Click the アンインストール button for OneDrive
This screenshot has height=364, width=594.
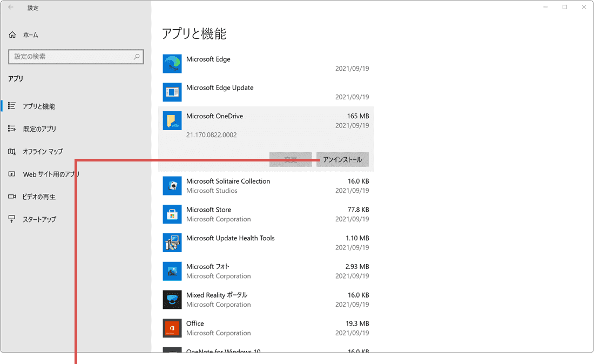[x=342, y=159]
